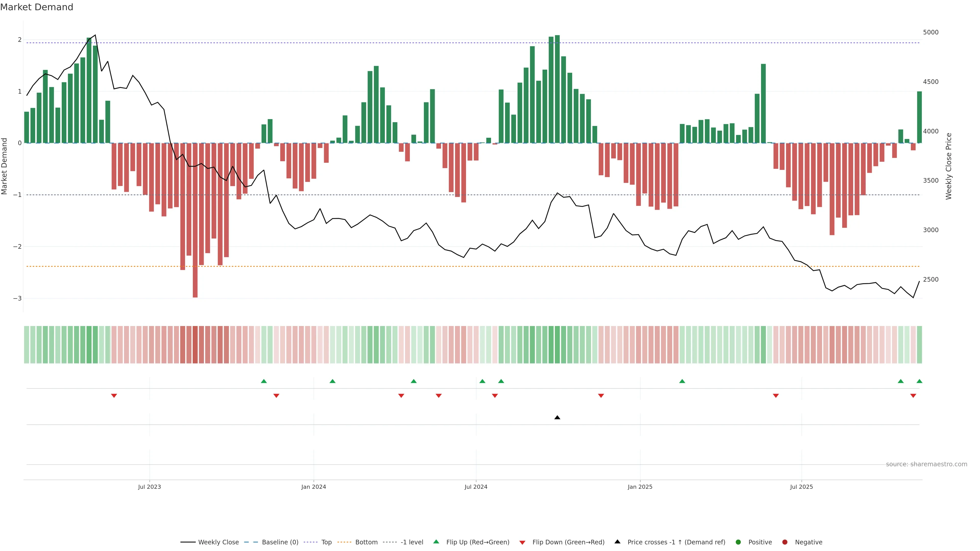Click the red Negative circle legend icon

[785, 542]
